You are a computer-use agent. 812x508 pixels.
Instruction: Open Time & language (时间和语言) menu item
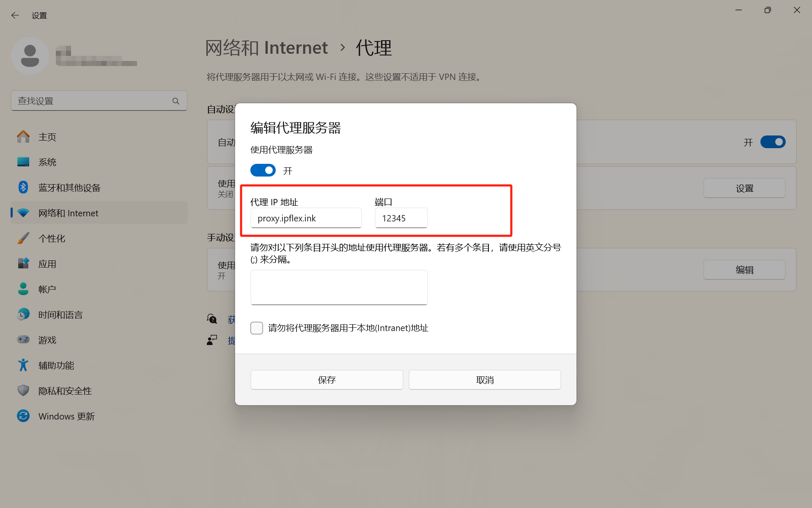(60, 315)
